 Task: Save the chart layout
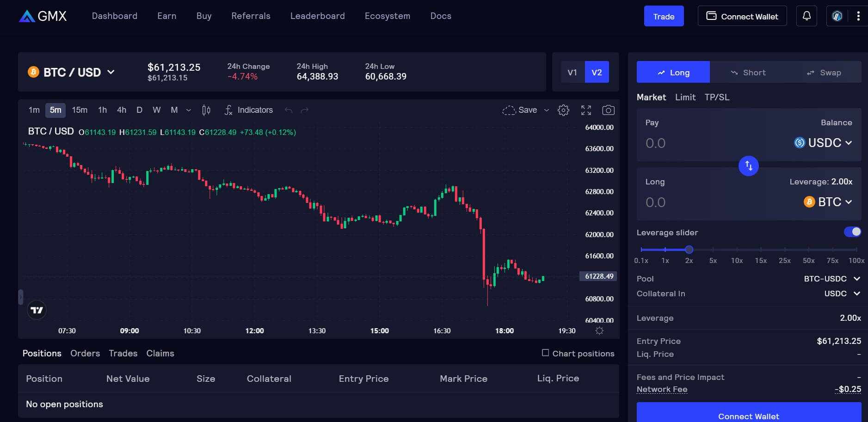click(520, 110)
